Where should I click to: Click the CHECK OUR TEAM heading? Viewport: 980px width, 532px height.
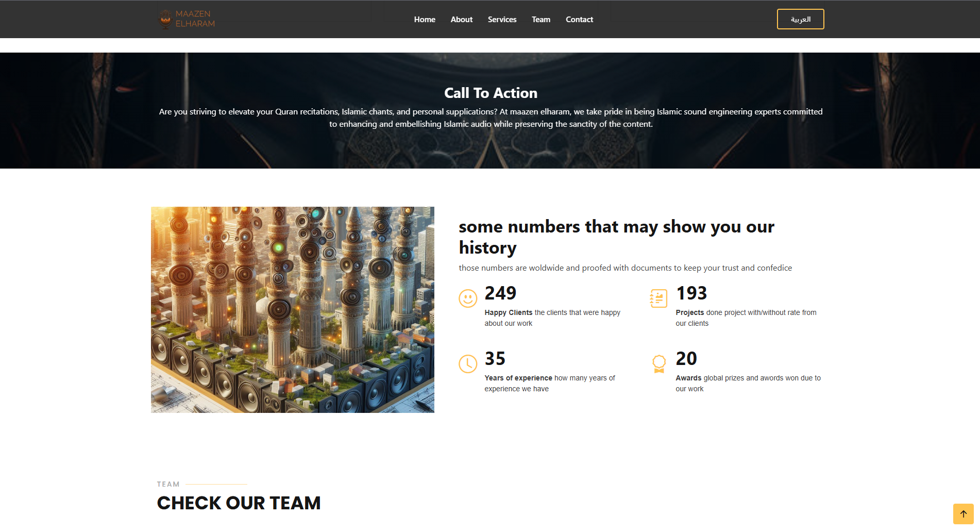tap(239, 503)
